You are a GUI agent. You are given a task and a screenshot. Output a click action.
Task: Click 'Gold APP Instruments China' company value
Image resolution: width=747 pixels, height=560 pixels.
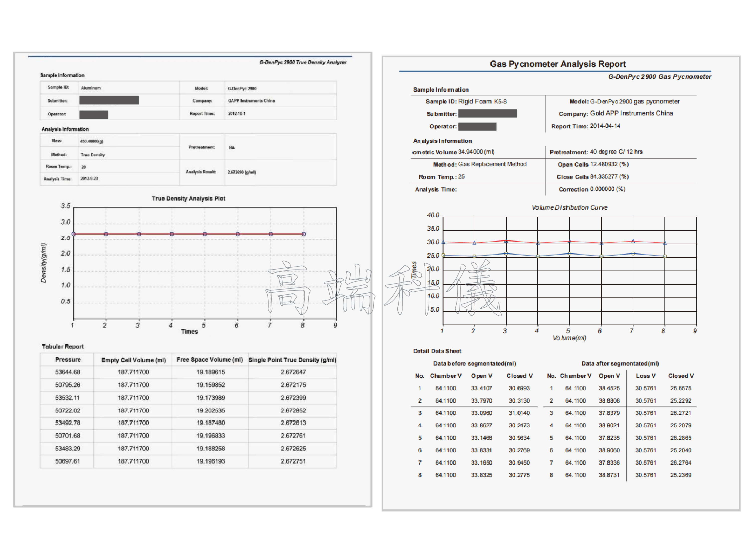tap(631, 113)
